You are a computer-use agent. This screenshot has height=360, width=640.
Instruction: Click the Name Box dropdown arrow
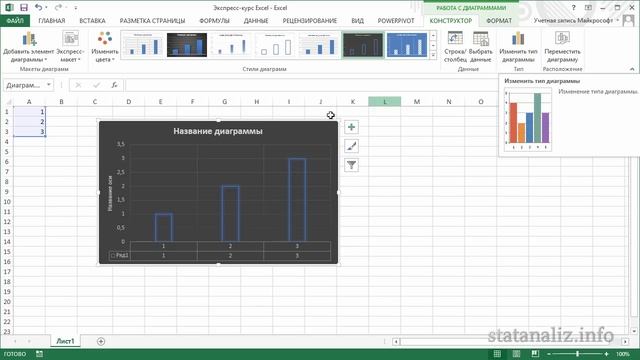[49, 85]
